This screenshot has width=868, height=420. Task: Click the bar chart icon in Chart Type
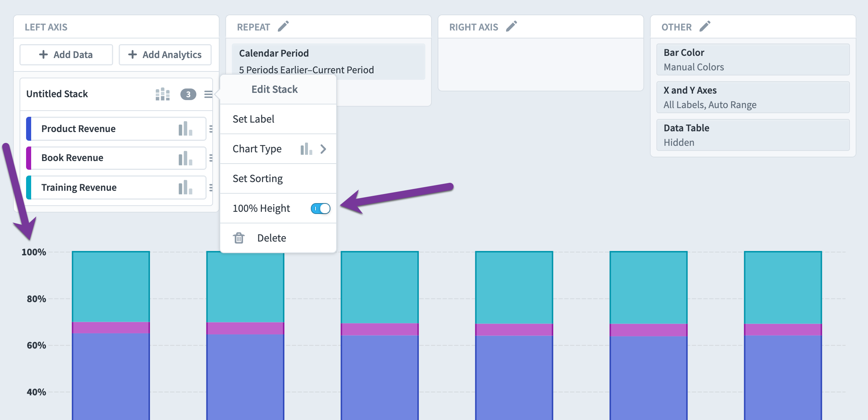306,149
